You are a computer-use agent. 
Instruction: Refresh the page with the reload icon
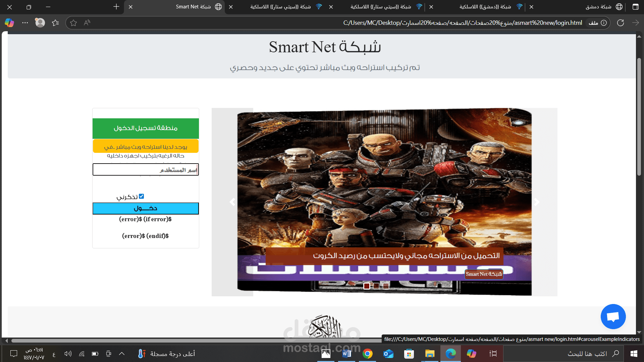[x=621, y=23]
